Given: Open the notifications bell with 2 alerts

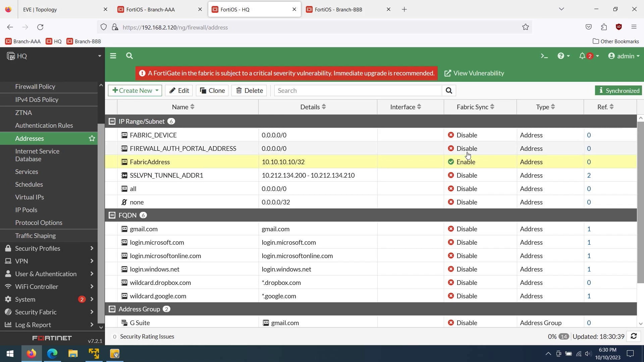Looking at the screenshot, I should coord(589,56).
